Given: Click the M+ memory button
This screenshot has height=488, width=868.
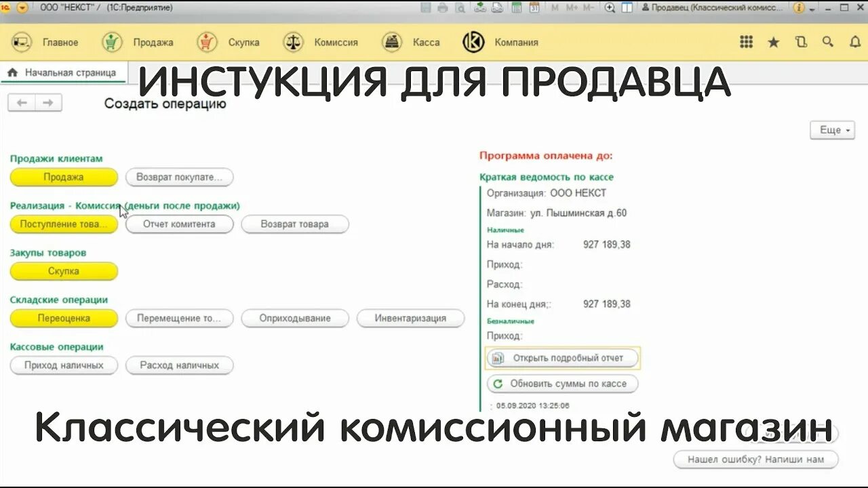Looking at the screenshot, I should (x=572, y=7).
